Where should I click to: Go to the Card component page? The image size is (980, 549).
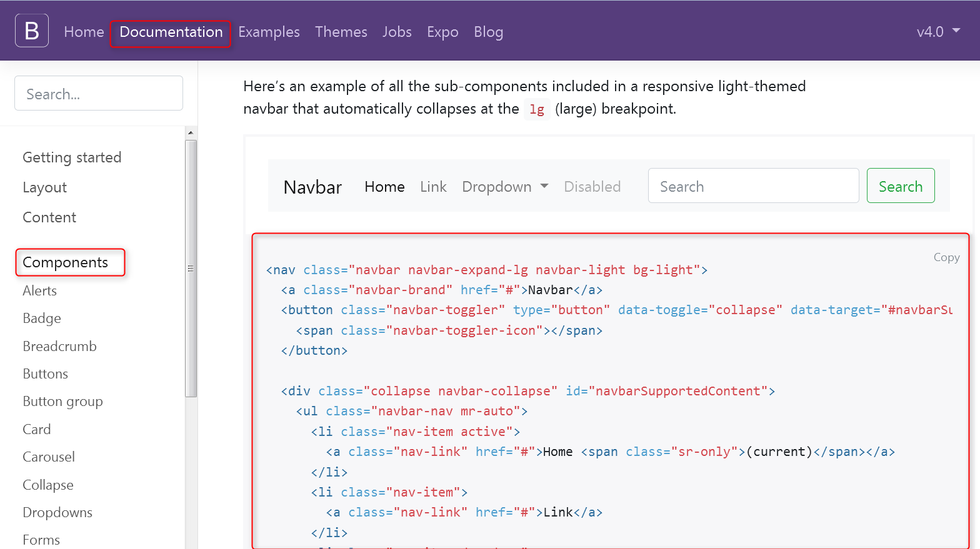[36, 429]
